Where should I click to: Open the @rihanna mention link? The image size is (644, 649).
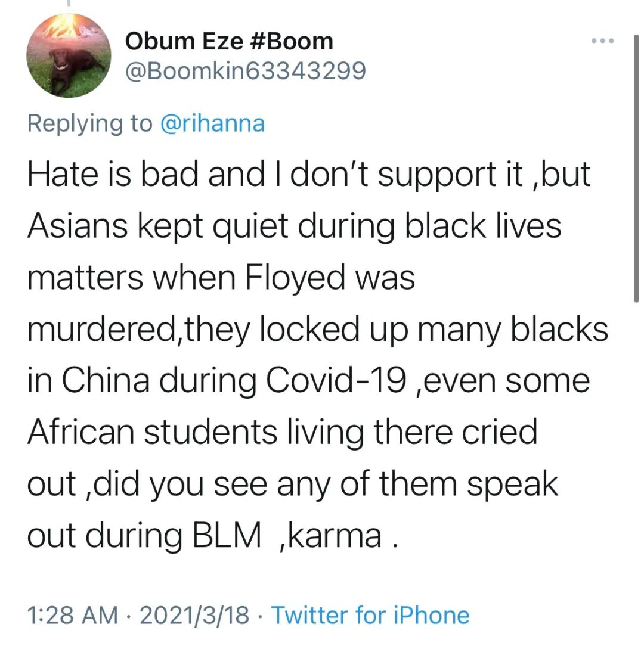[x=212, y=123]
